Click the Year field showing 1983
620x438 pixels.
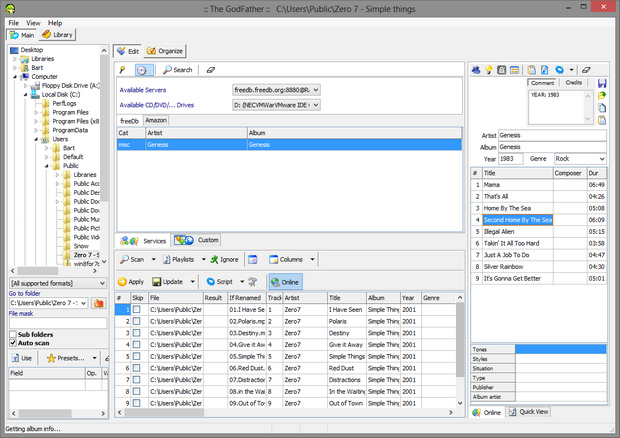coord(510,159)
